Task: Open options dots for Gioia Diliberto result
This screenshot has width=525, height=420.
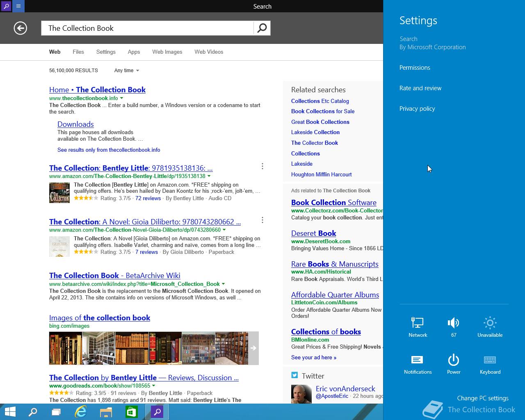Action: point(262,220)
